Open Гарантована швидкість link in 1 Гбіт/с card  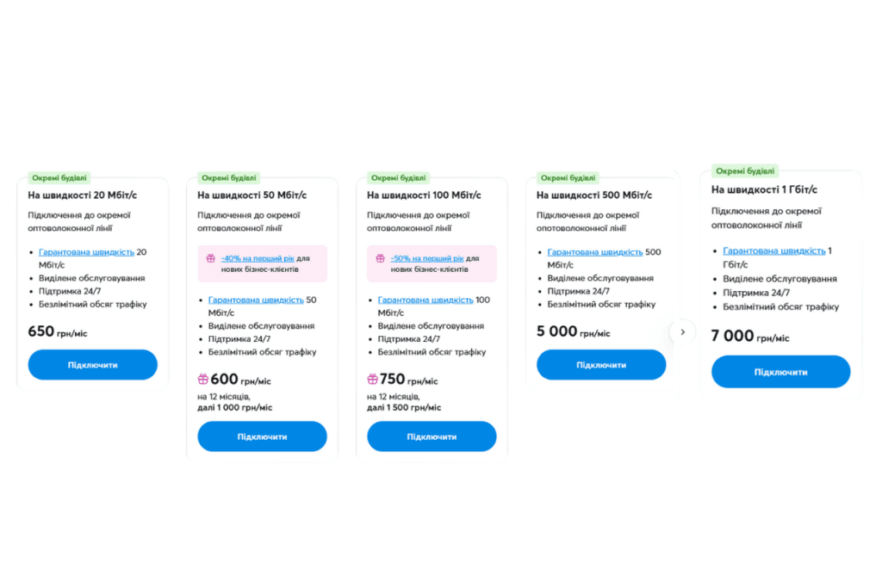[x=774, y=251]
